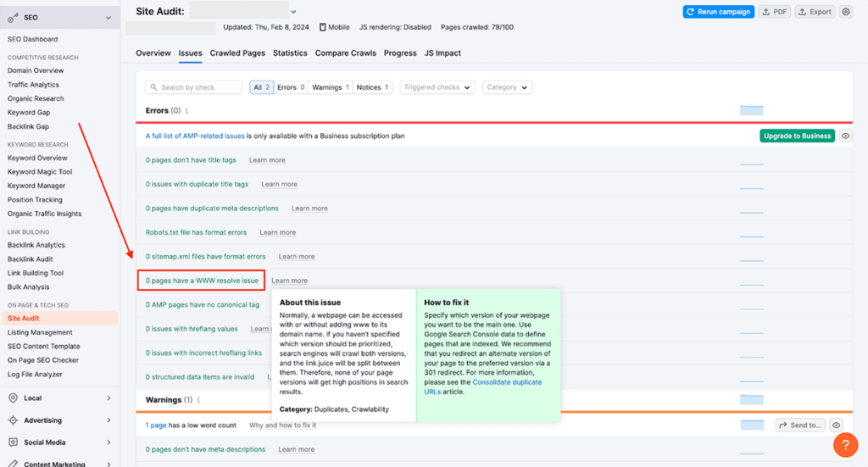Open Backlink Audit in sidebar
The height and width of the screenshot is (467, 868).
coord(31,259)
